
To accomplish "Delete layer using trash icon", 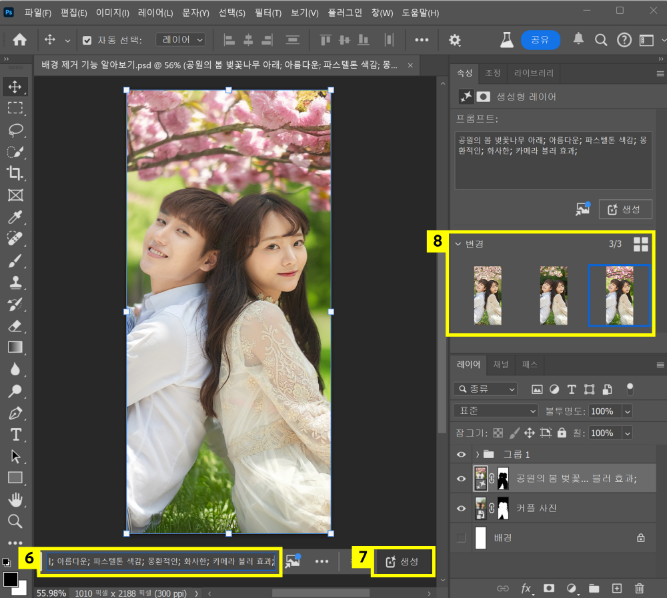I will [x=640, y=588].
